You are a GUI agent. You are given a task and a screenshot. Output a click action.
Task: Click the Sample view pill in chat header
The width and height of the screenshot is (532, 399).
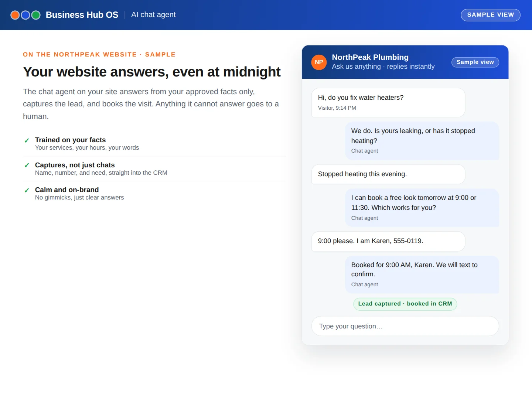click(x=475, y=62)
